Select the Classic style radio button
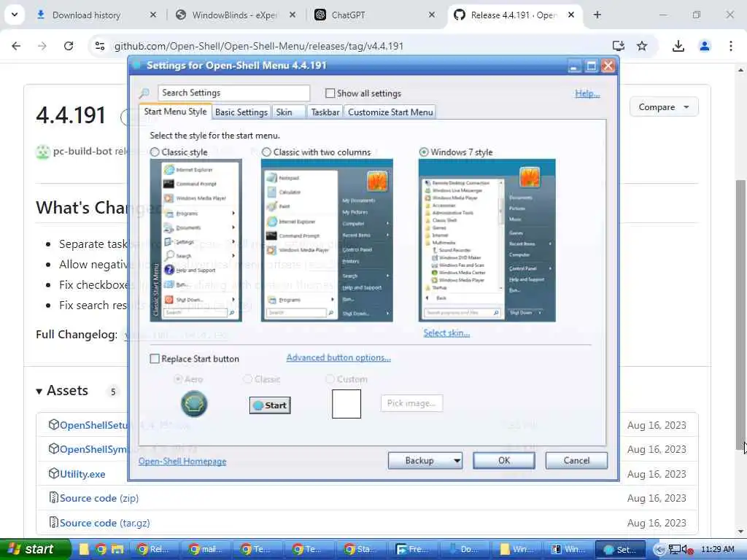The height and width of the screenshot is (560, 747). click(155, 152)
